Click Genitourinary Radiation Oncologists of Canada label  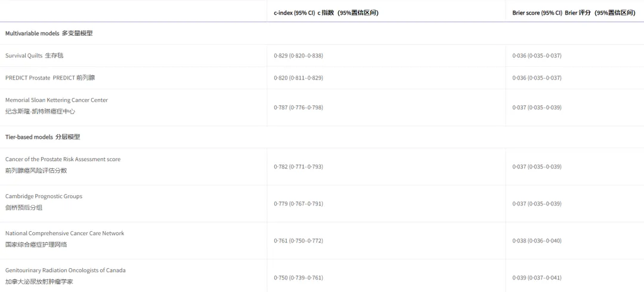(x=66, y=276)
